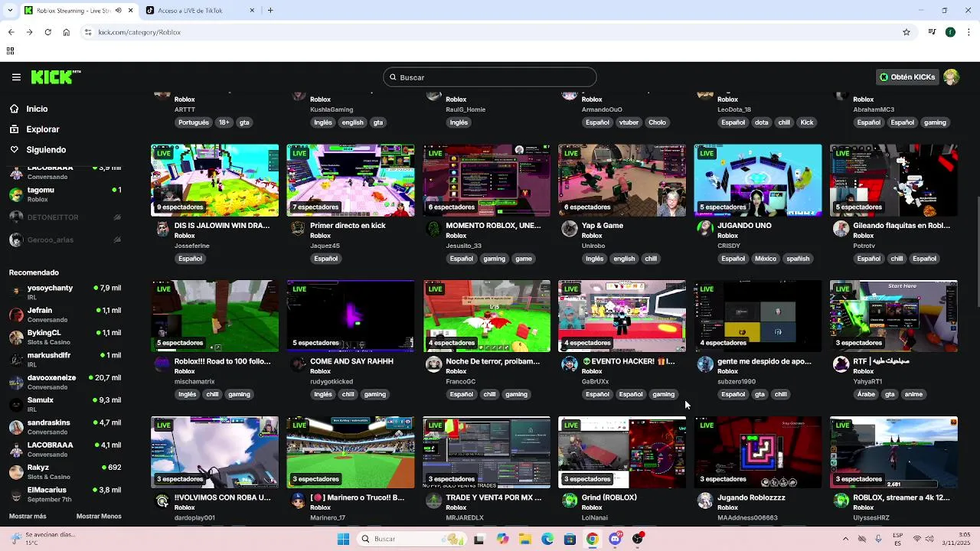Open a new browser tab with plus icon
The height and width of the screenshot is (551, 980).
270,11
